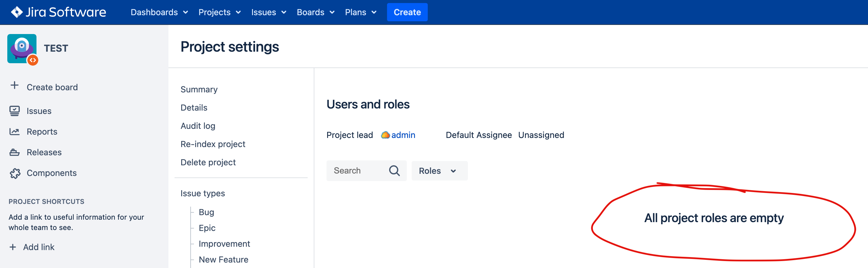Click the plus icon beside Create board

(x=15, y=85)
